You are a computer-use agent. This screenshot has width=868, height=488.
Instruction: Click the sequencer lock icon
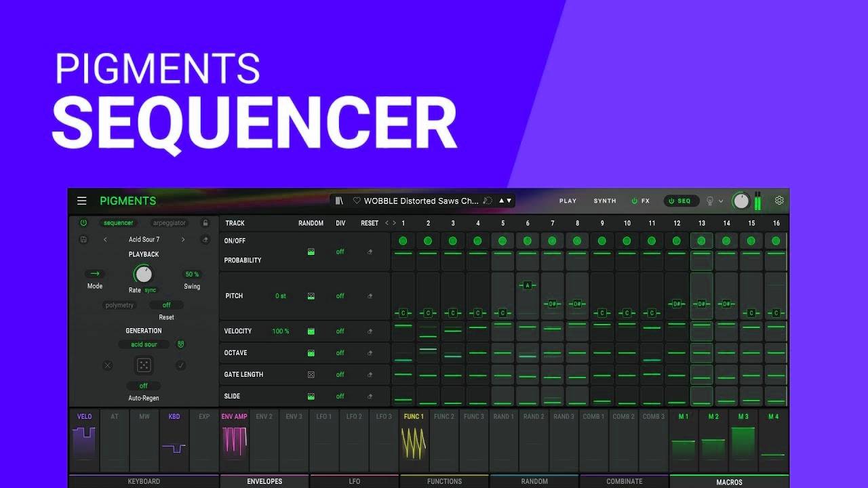pos(205,223)
